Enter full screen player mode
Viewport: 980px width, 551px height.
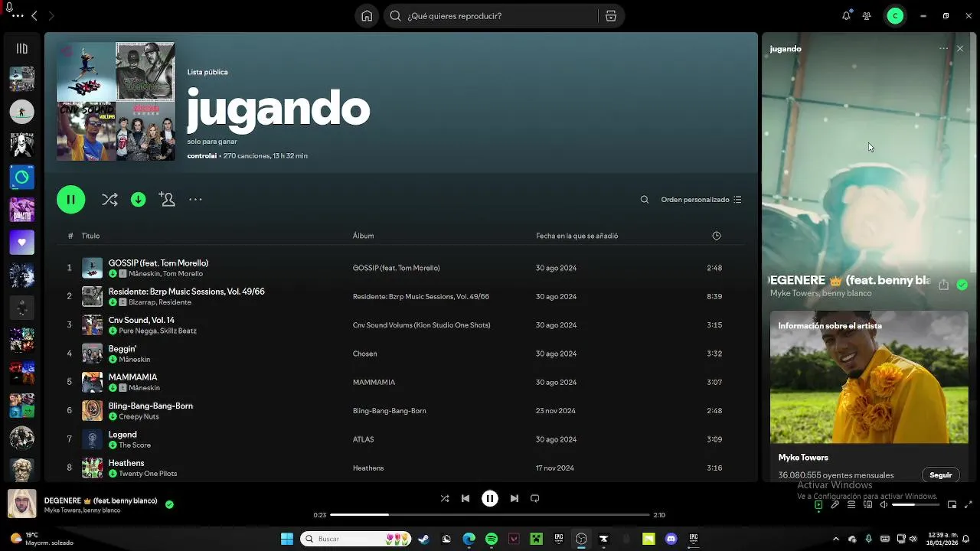coord(969,505)
